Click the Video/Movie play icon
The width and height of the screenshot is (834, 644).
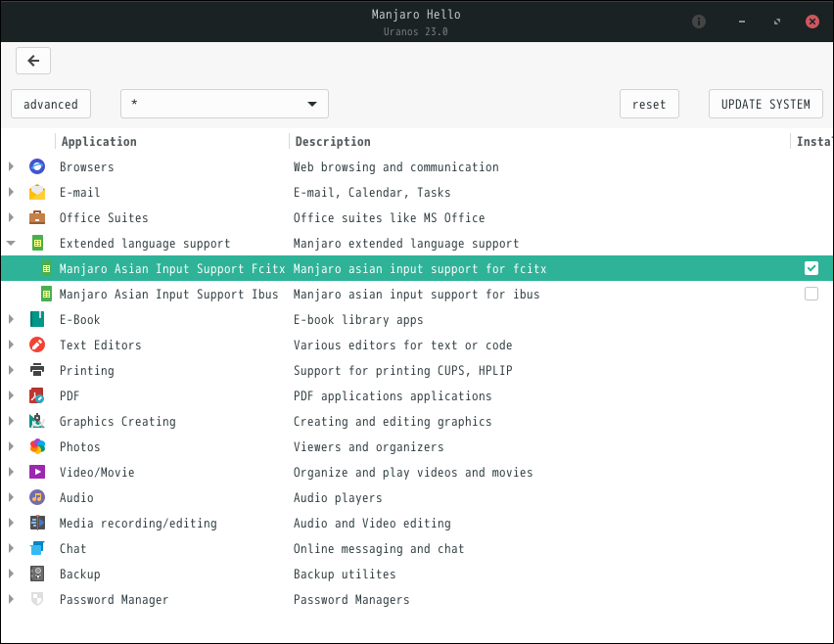click(x=37, y=472)
